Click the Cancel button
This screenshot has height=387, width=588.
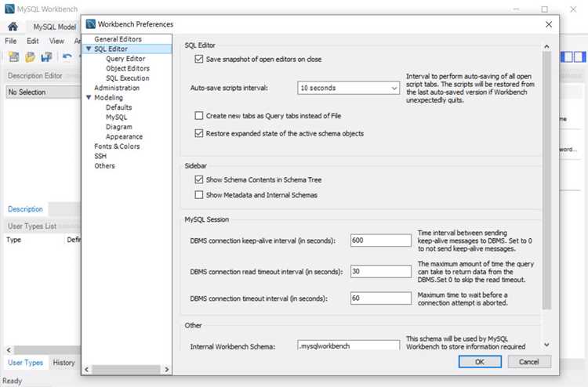[529, 362]
